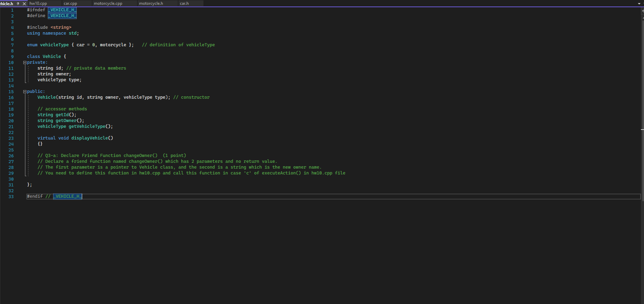Click the '// accessor methods' comment
The height and width of the screenshot is (304, 644).
tap(62, 109)
